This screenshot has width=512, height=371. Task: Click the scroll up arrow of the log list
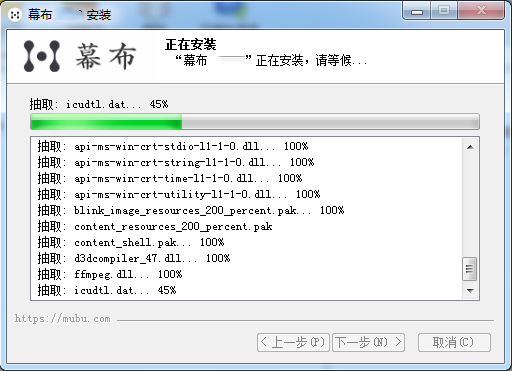(470, 147)
